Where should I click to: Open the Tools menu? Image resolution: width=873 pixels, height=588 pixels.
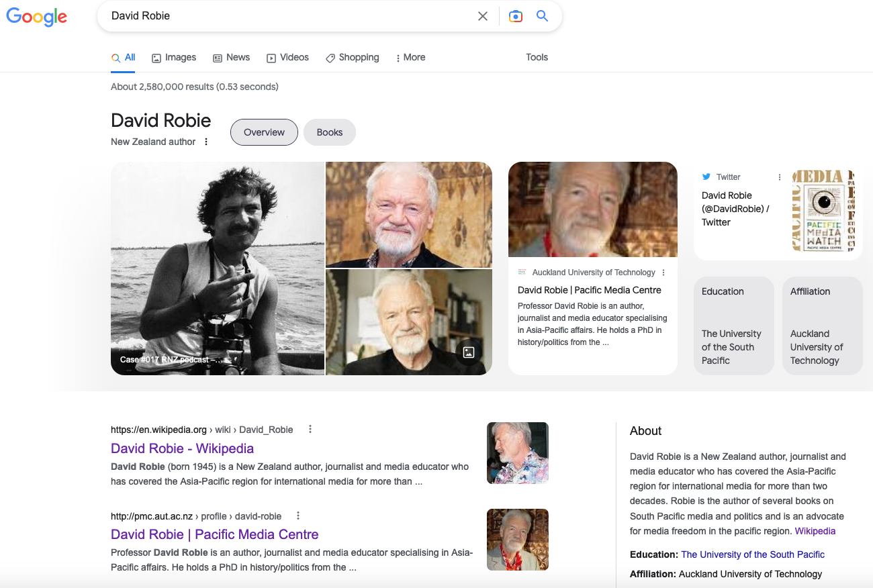(537, 57)
